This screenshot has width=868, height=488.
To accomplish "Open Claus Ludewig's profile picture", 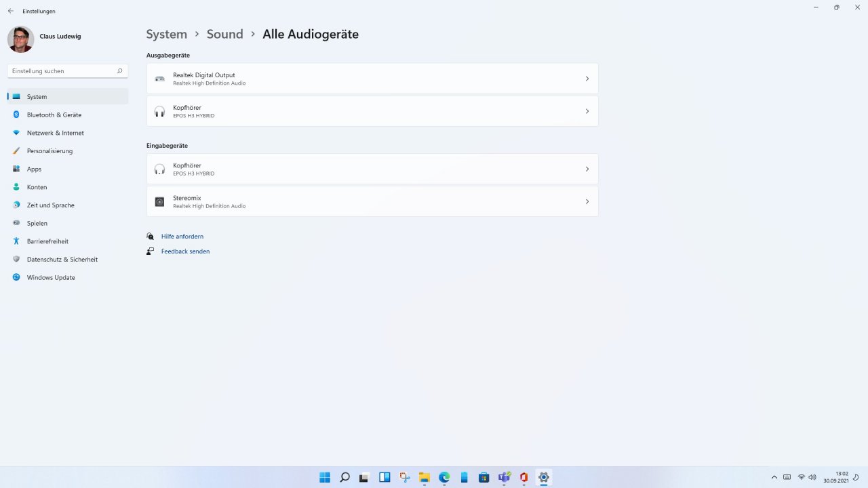I will 20,39.
